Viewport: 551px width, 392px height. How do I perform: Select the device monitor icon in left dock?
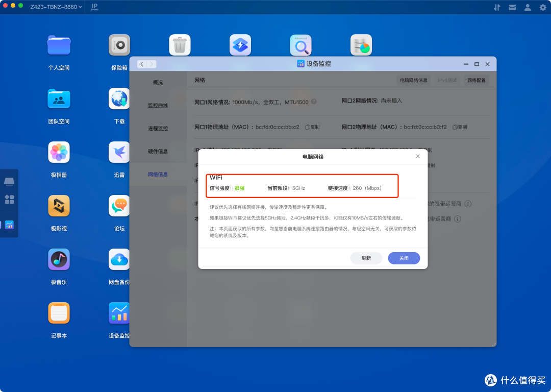[x=9, y=225]
